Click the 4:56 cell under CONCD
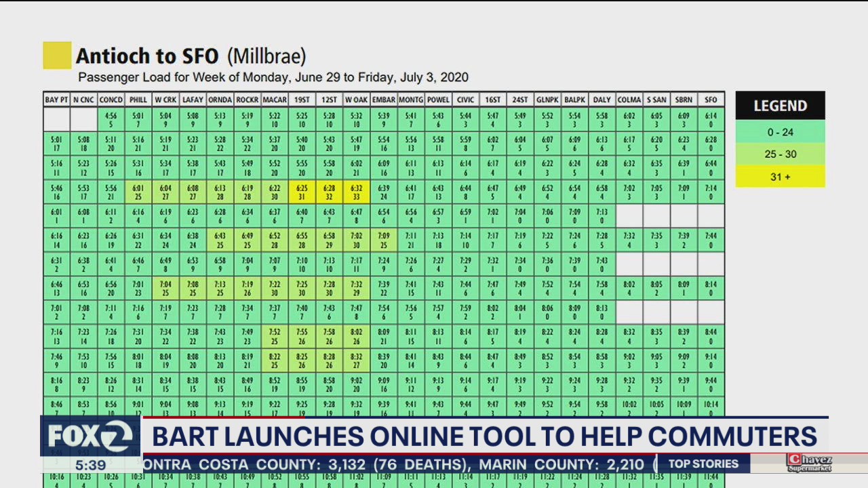 click(x=111, y=120)
